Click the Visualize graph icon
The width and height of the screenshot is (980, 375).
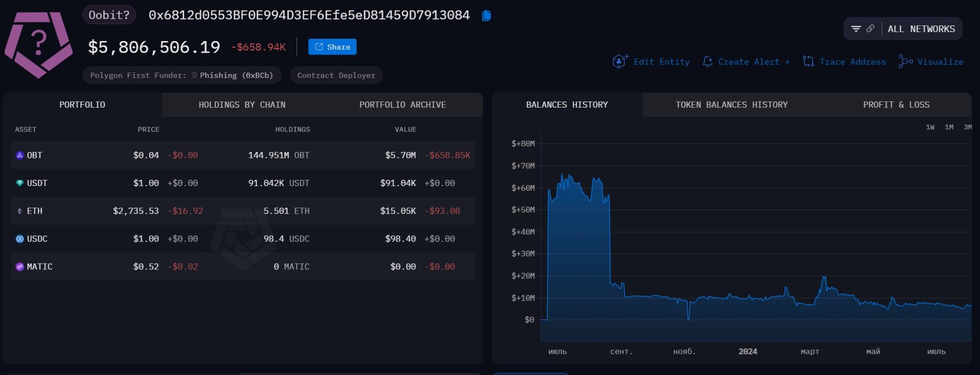(x=905, y=62)
